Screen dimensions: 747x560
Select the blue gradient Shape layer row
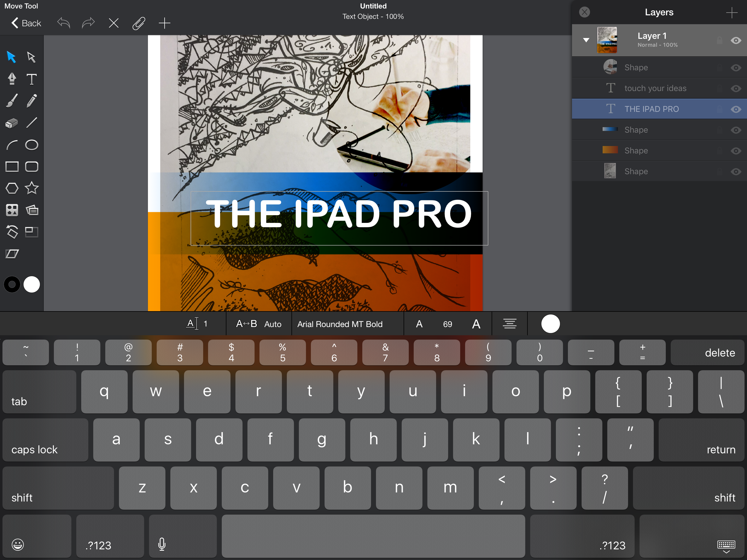(659, 130)
